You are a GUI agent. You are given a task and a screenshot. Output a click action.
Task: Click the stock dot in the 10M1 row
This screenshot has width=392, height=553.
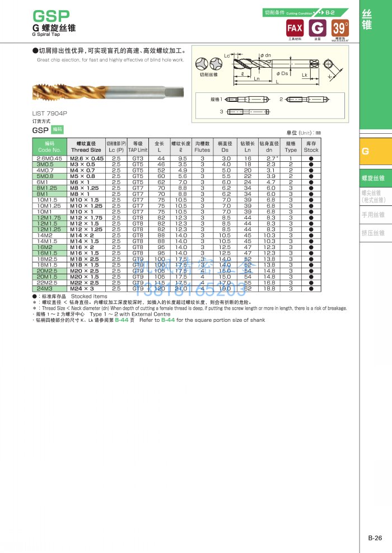pyautogui.click(x=311, y=212)
